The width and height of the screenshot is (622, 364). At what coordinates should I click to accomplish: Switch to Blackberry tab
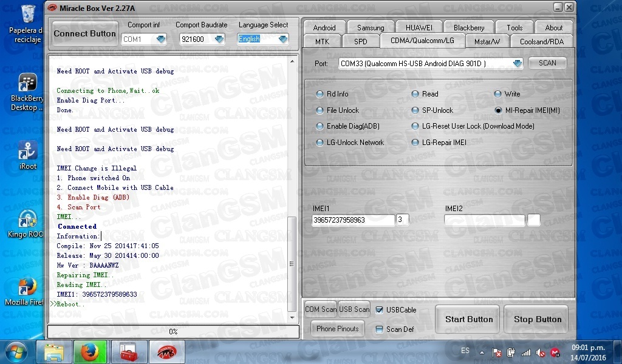[469, 28]
